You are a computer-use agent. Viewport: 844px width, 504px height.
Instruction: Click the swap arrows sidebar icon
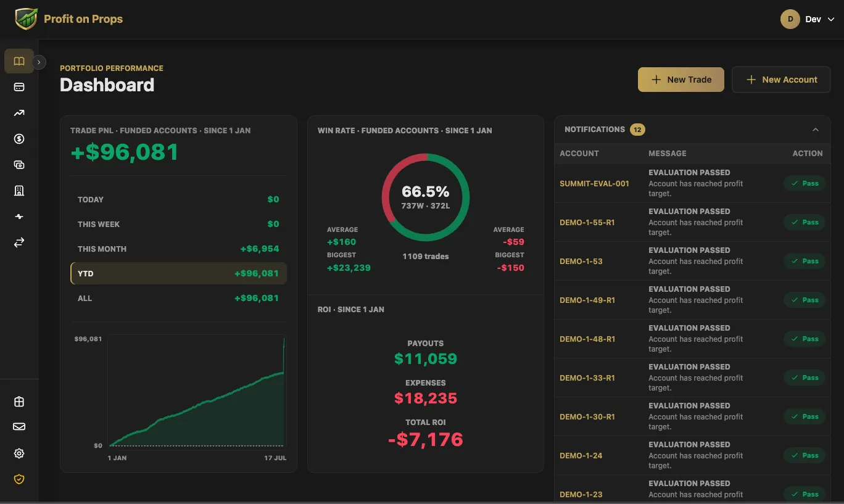(19, 242)
